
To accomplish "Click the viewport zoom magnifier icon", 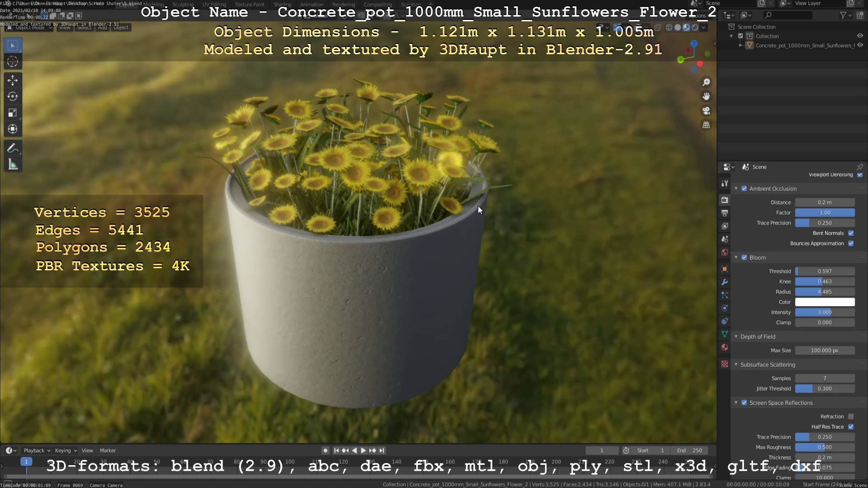I will pos(706,82).
